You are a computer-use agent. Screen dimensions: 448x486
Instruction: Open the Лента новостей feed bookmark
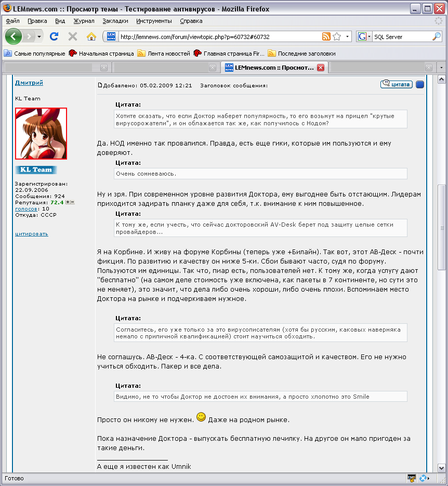164,54
